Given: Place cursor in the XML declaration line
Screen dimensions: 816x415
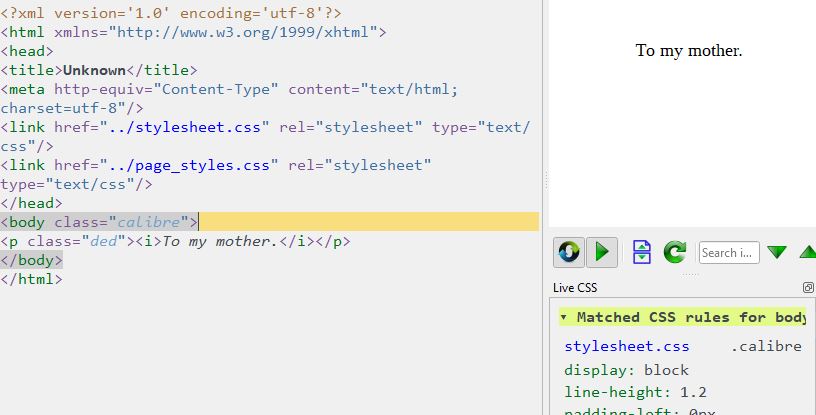Looking at the screenshot, I should pos(171,13).
